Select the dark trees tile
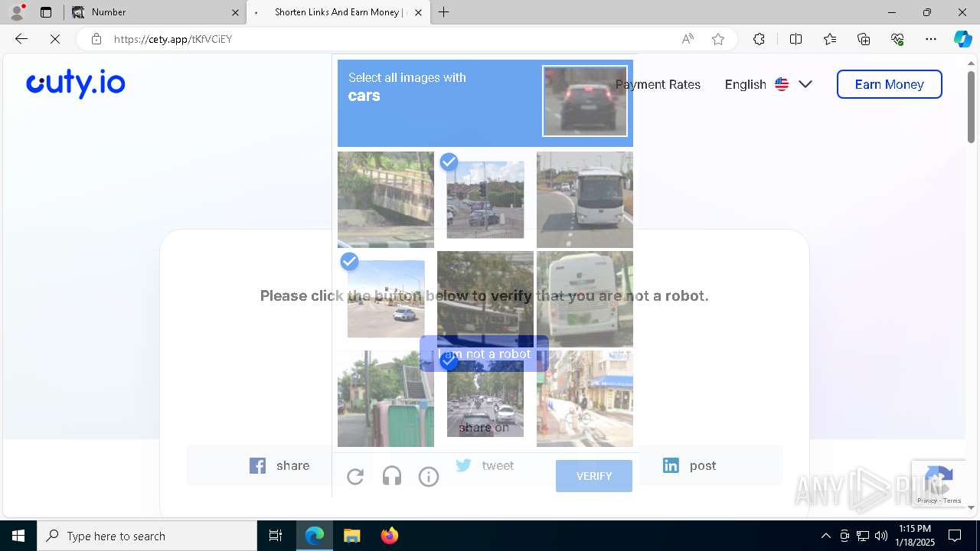The height and width of the screenshot is (551, 980). tap(485, 299)
